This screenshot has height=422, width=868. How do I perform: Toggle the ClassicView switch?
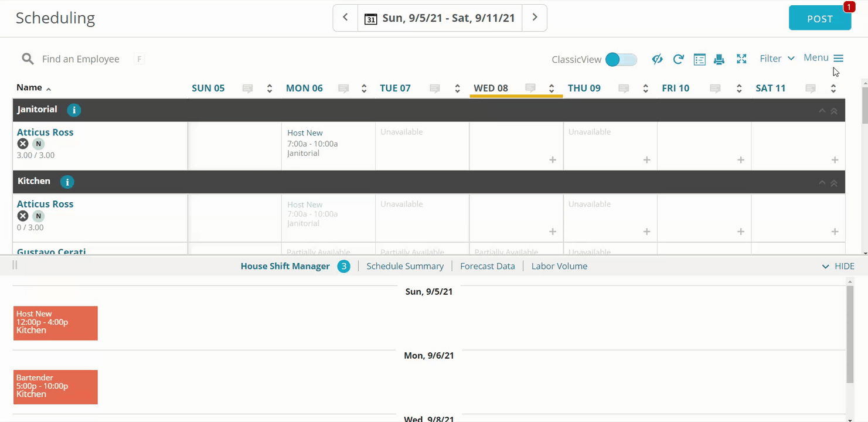pos(621,59)
